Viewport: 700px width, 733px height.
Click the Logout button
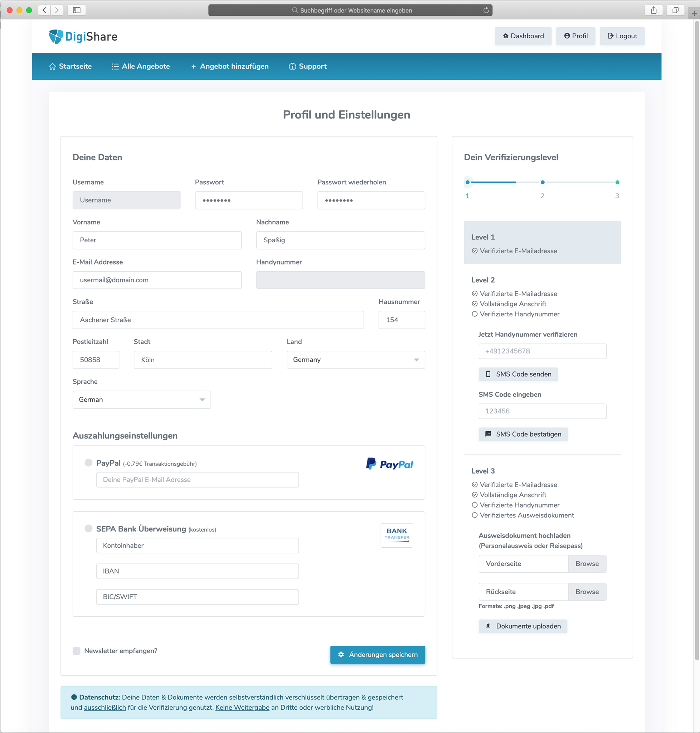pyautogui.click(x=622, y=36)
